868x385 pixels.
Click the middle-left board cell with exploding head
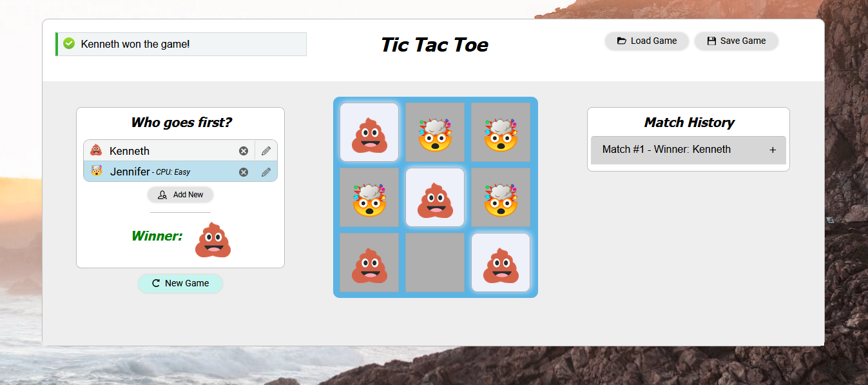[369, 197]
